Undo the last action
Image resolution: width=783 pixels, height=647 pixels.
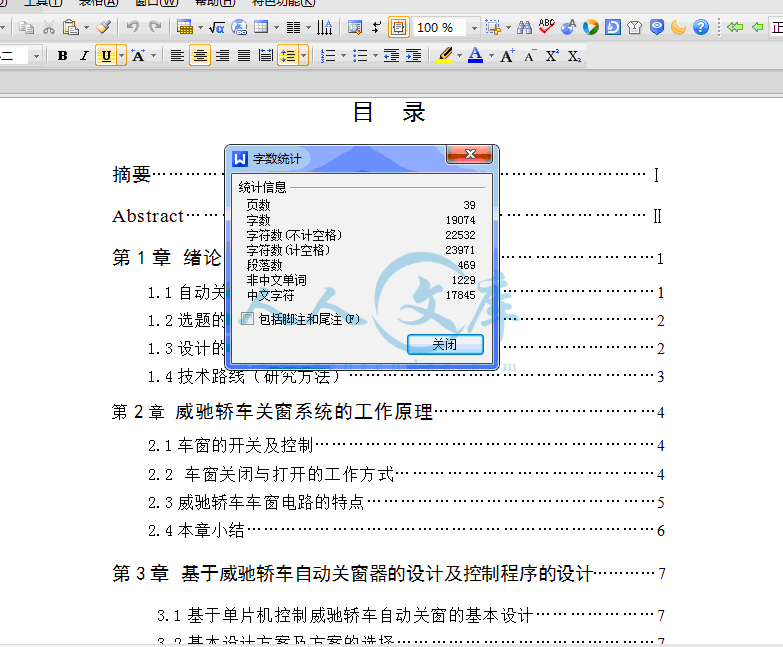(133, 27)
